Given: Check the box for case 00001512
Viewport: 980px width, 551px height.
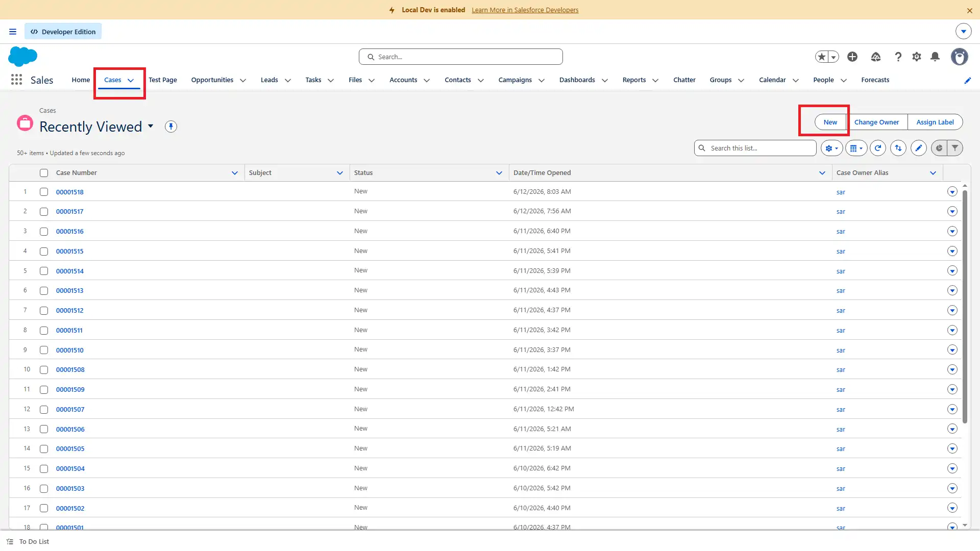Looking at the screenshot, I should (x=44, y=311).
